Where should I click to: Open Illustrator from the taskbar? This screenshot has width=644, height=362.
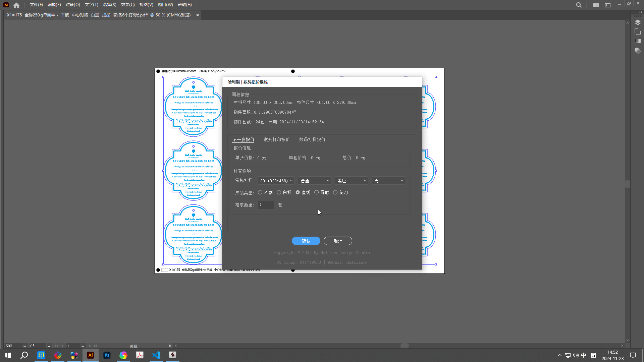coord(91,355)
